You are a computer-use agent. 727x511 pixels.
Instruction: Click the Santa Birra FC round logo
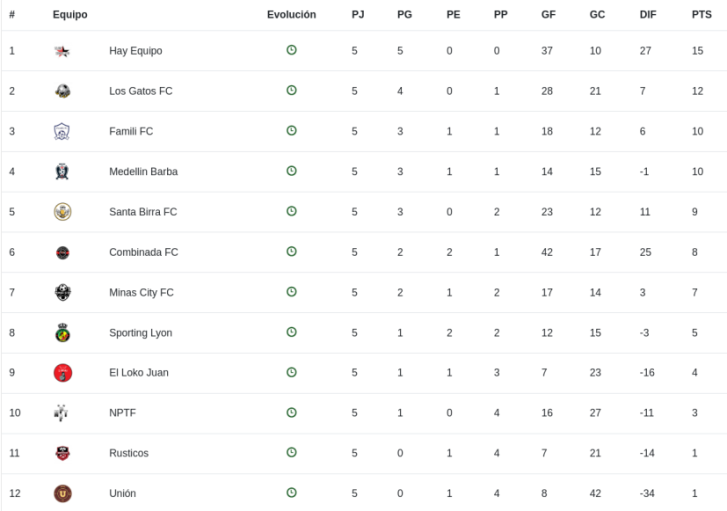pos(63,212)
